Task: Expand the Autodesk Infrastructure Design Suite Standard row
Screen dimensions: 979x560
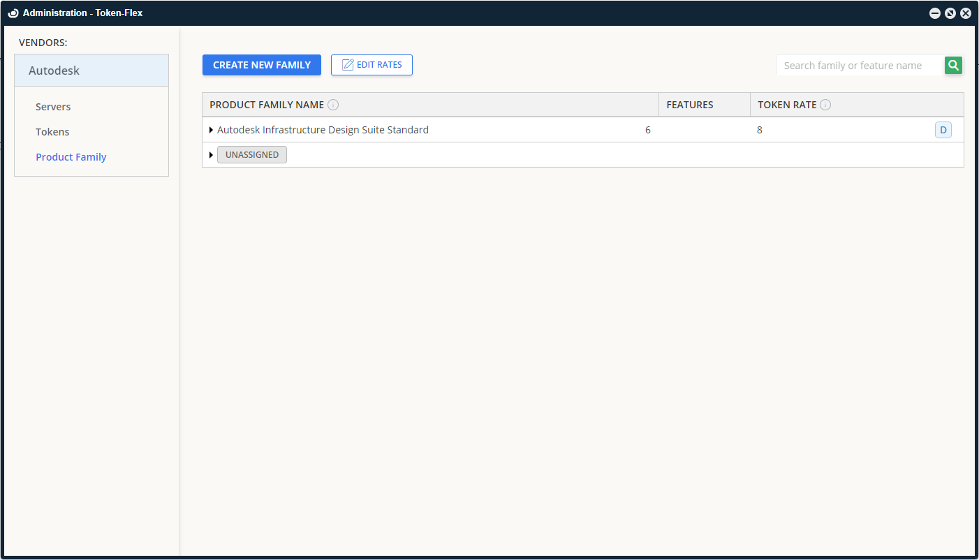Action: pyautogui.click(x=212, y=130)
